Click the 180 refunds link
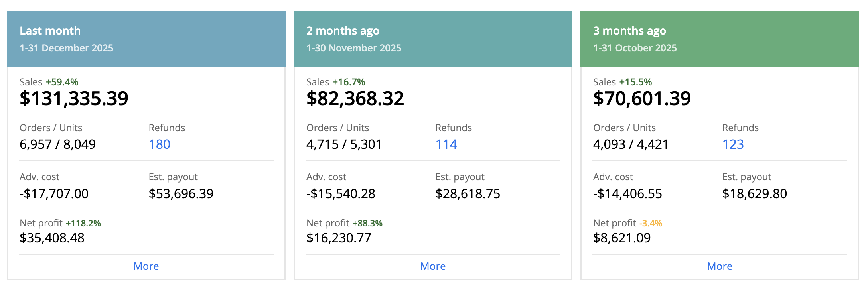The height and width of the screenshot is (295, 868). (x=160, y=144)
